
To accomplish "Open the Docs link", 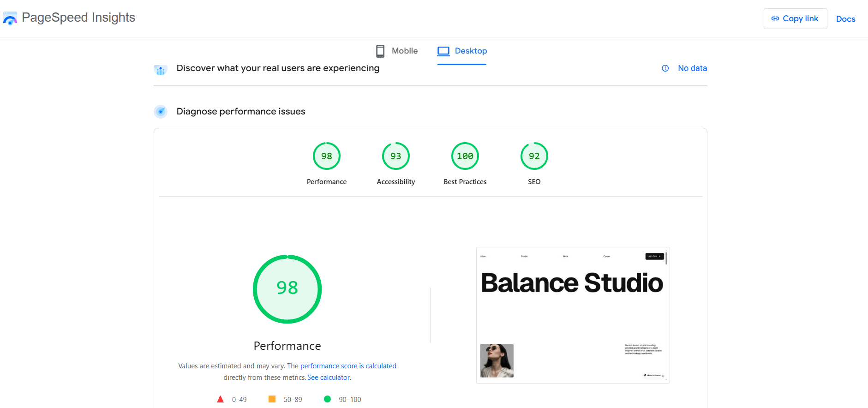I will (x=845, y=19).
